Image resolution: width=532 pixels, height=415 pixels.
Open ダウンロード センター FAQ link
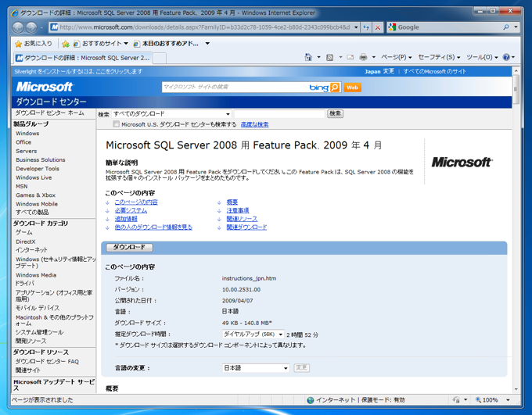pos(47,361)
